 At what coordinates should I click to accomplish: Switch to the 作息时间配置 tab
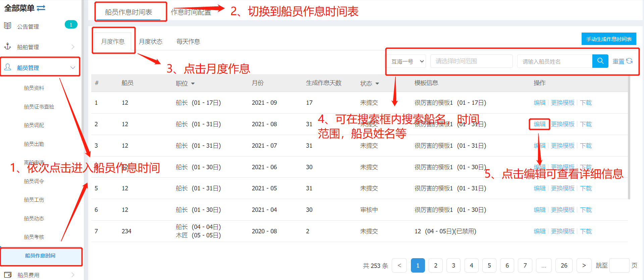coord(191,12)
